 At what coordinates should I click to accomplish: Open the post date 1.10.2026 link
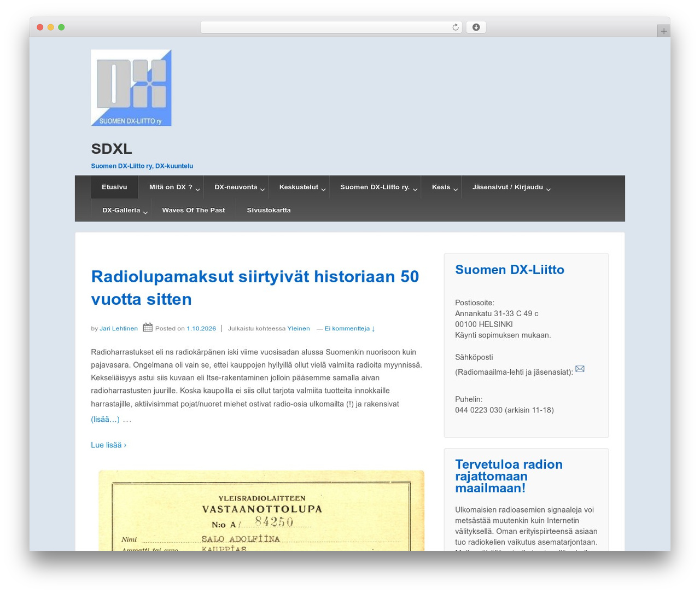pyautogui.click(x=201, y=329)
